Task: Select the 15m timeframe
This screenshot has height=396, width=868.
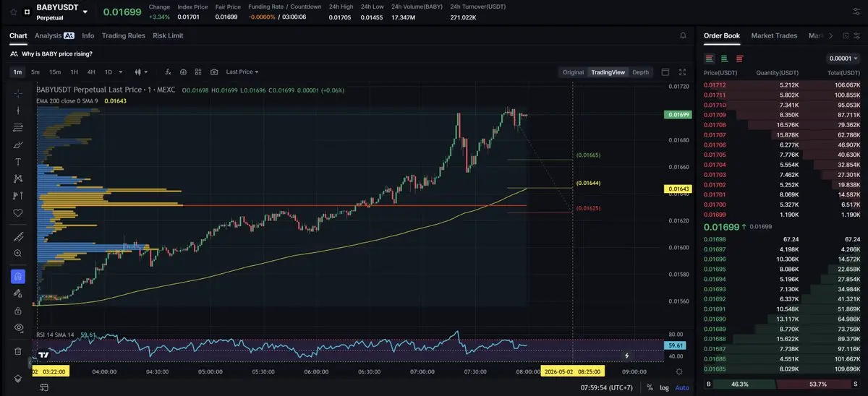Action: coord(55,72)
